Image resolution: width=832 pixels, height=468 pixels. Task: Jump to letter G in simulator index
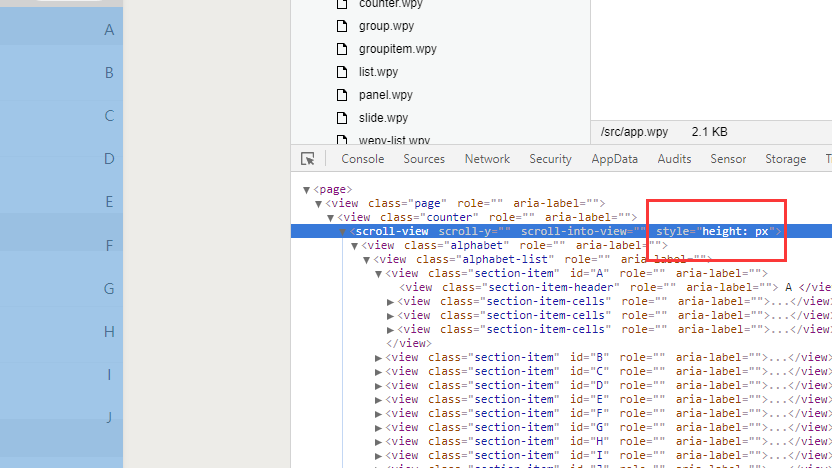coord(109,289)
